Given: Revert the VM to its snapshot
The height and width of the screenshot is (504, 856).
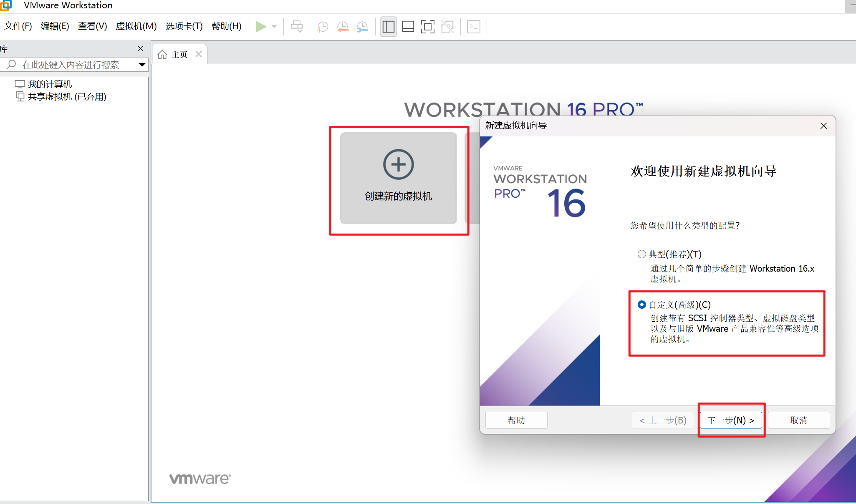Looking at the screenshot, I should point(342,26).
